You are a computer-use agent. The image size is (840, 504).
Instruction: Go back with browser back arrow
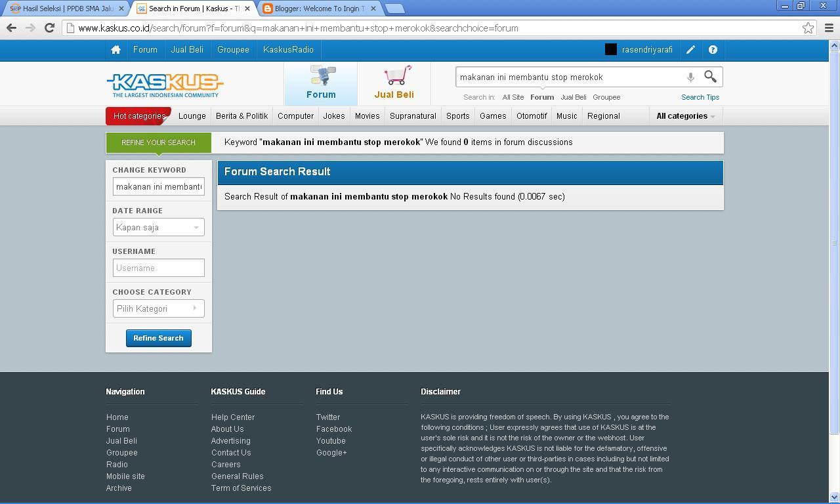click(11, 28)
